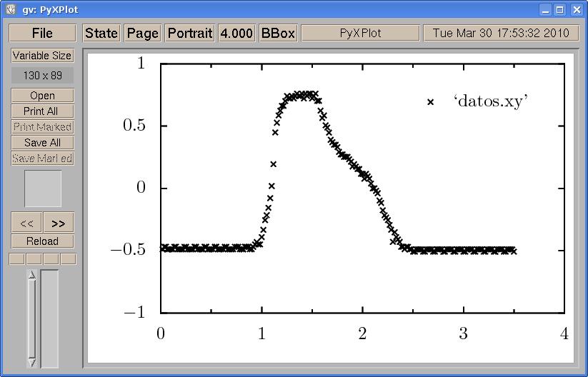Open the Page menu
Image resolution: width=588 pixels, height=377 pixels.
pos(143,34)
